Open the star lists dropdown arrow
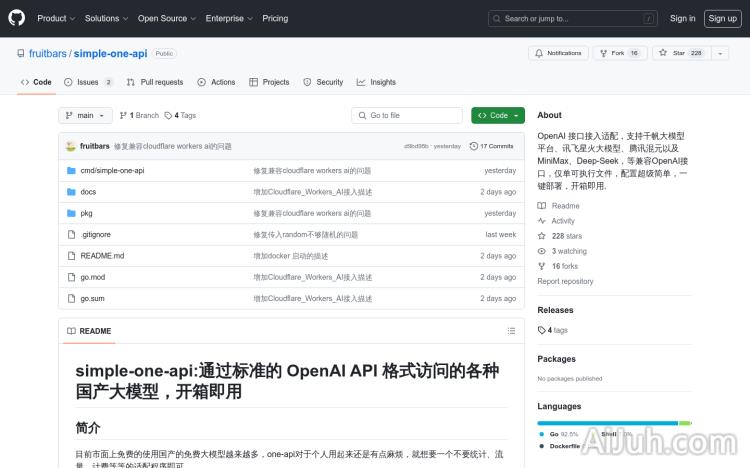This screenshot has height=468, width=750. coord(720,53)
